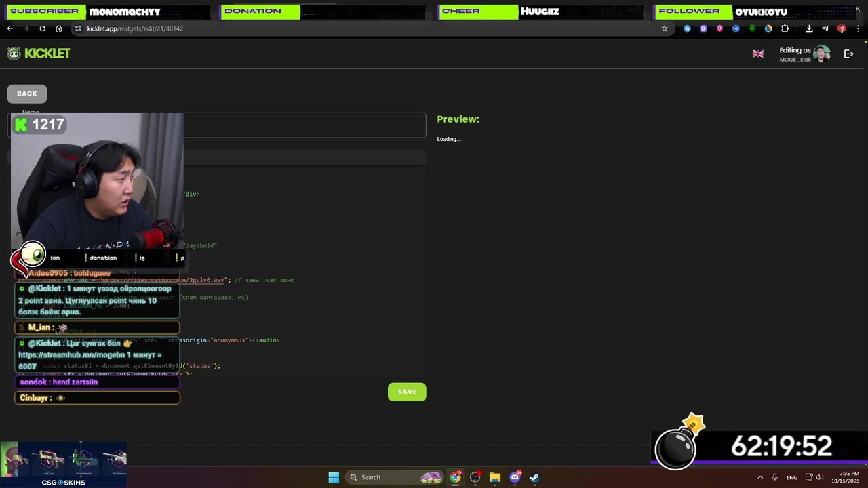
Task: Click the microphone tray icon
Action: click(x=775, y=477)
